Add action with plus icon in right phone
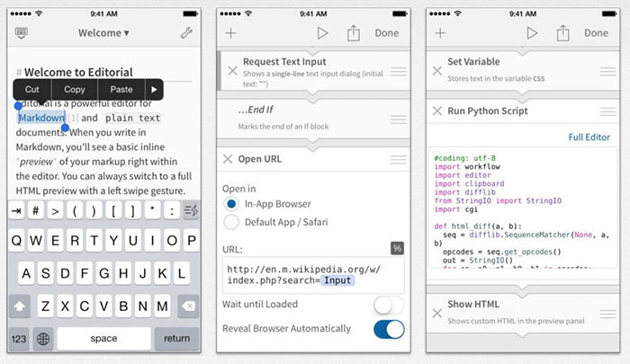630x364 pixels. [x=440, y=33]
